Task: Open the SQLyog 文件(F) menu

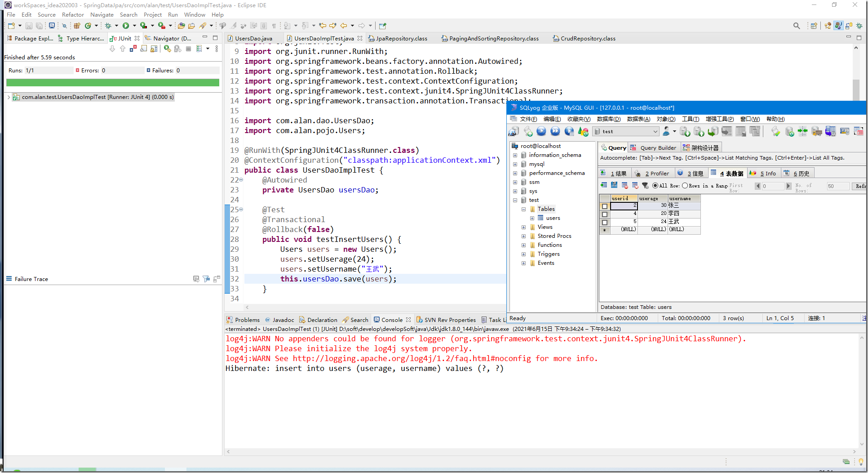Action: click(528, 119)
